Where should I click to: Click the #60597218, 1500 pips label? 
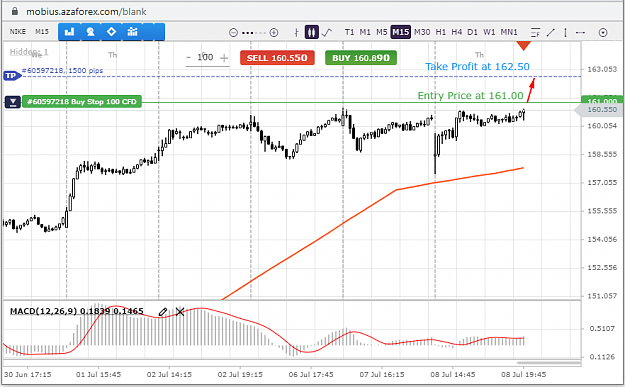click(x=62, y=71)
